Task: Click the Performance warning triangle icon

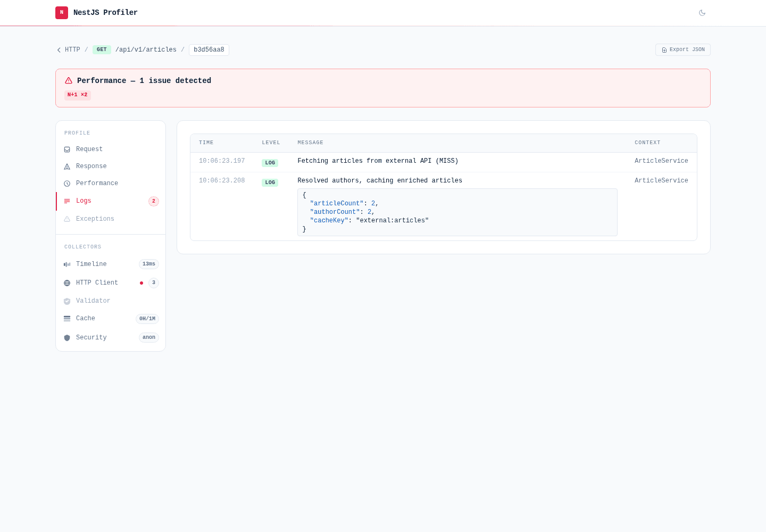Action: click(x=69, y=81)
